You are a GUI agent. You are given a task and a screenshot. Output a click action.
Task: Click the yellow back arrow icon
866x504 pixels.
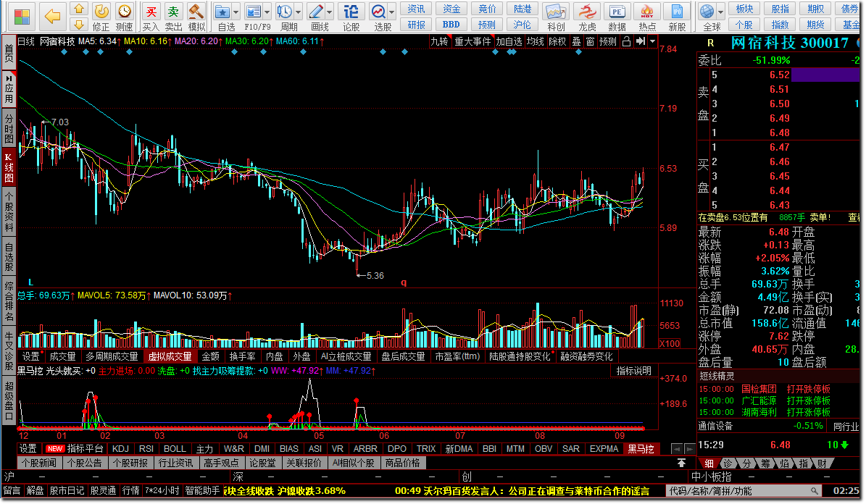(52, 17)
